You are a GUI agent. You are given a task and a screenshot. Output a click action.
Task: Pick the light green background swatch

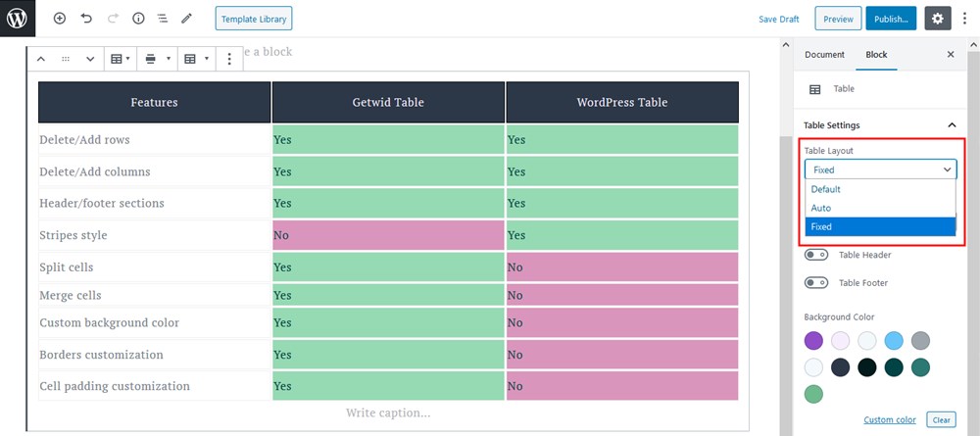click(813, 394)
